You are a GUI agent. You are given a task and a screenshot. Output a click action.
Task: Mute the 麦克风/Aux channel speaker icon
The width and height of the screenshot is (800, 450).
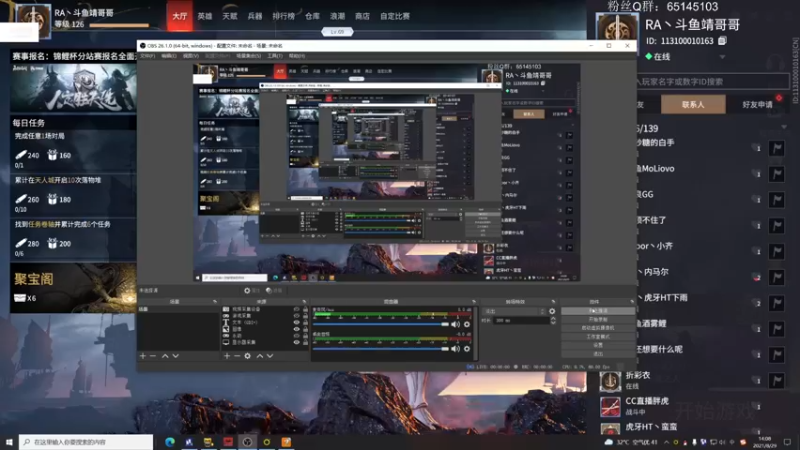point(456,324)
